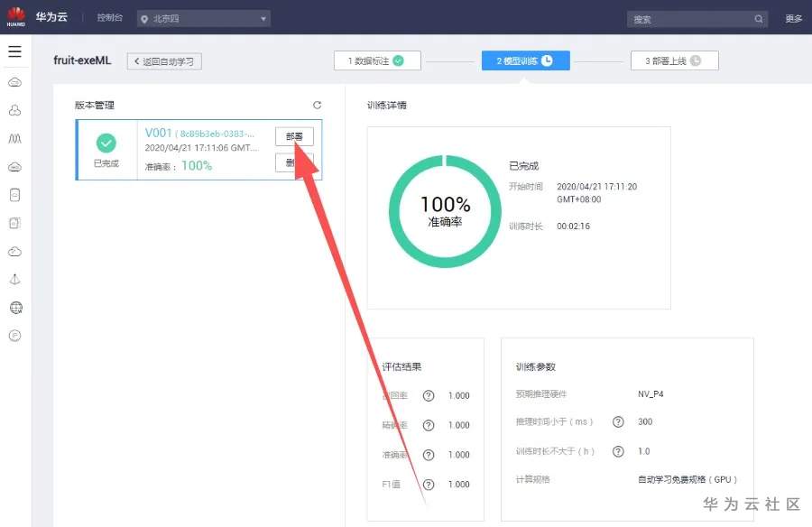Viewport: 812px width, 527px height.
Task: Click the search magnifier icon
Action: (759, 19)
